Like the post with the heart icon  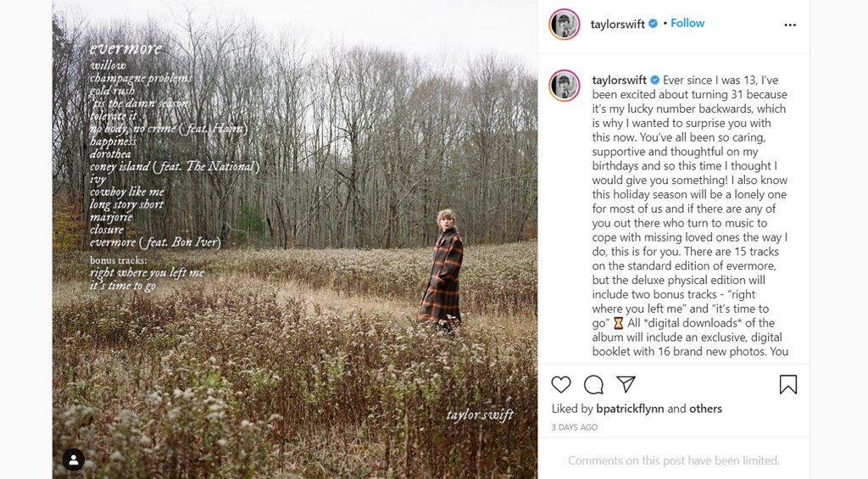[561, 385]
